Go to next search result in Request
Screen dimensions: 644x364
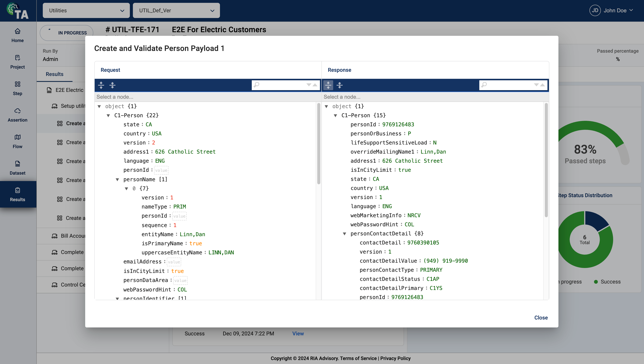coord(309,85)
